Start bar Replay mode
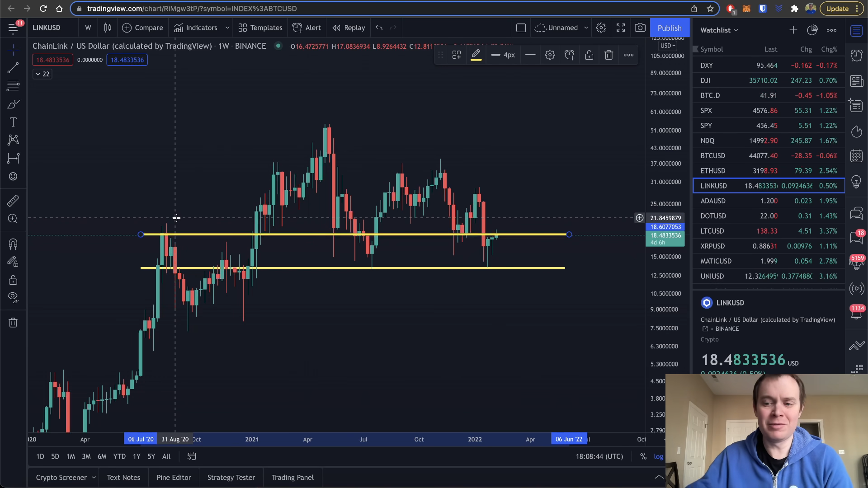This screenshot has width=868, height=488. coord(349,28)
